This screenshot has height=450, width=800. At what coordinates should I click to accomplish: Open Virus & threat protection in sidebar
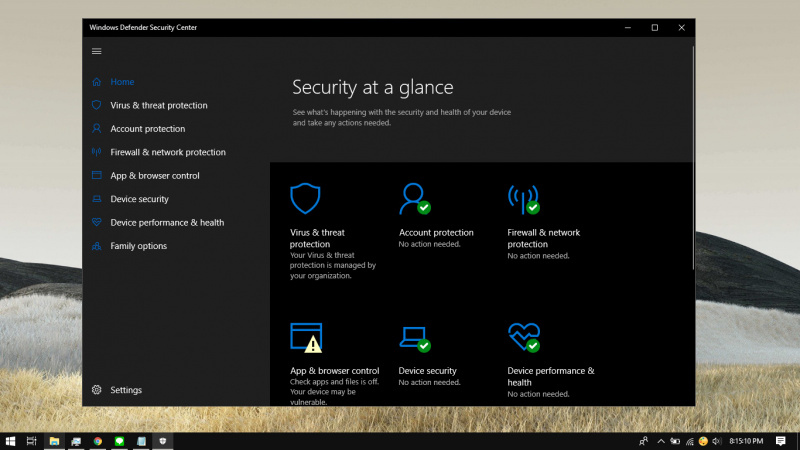tap(159, 105)
